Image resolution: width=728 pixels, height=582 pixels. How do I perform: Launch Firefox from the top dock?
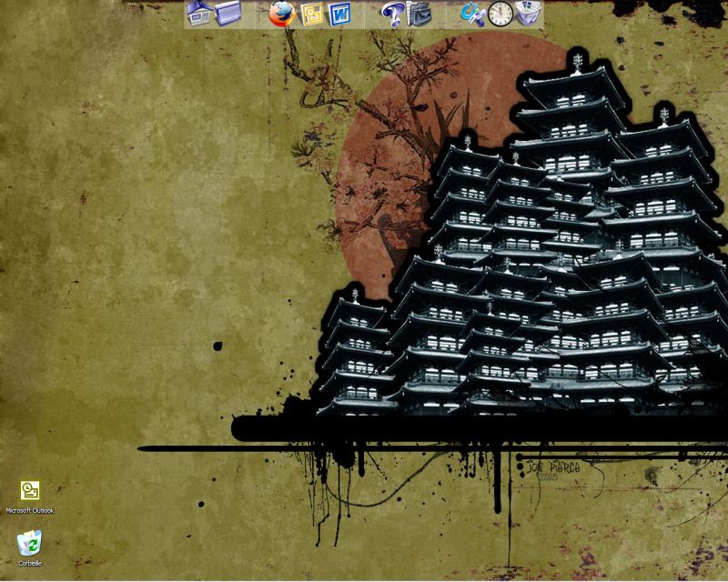coord(281,14)
